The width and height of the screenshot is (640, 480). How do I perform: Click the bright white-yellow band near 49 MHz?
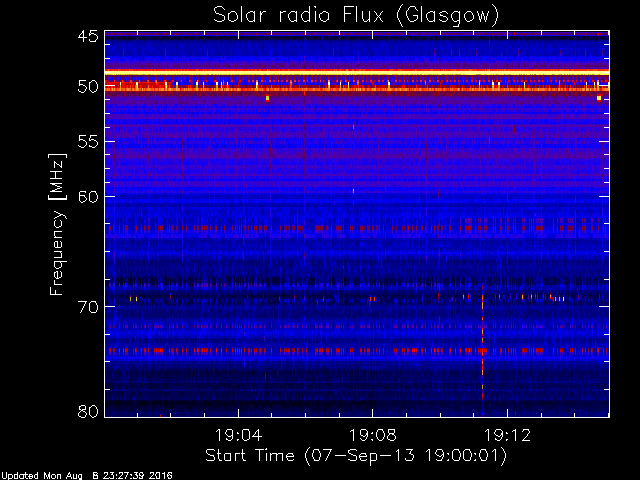pos(357,73)
